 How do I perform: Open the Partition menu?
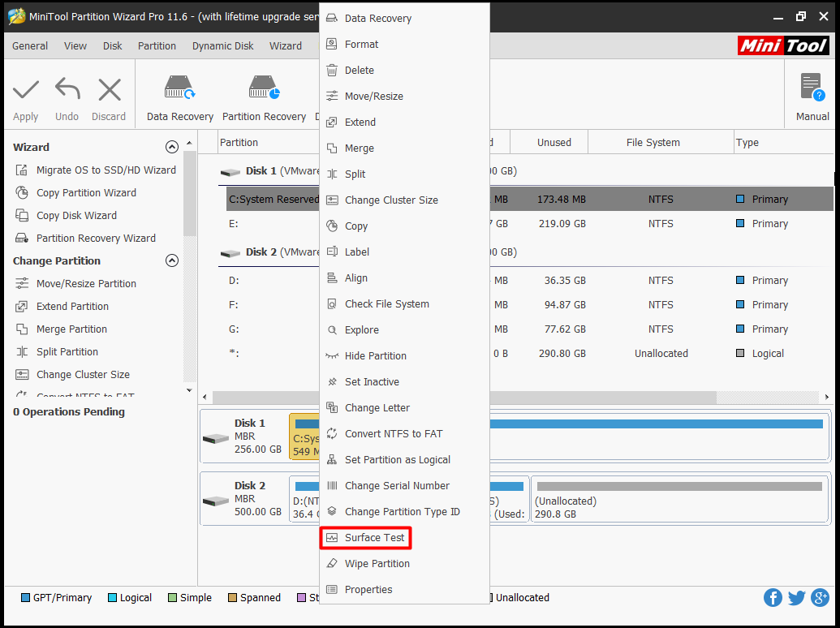[157, 46]
